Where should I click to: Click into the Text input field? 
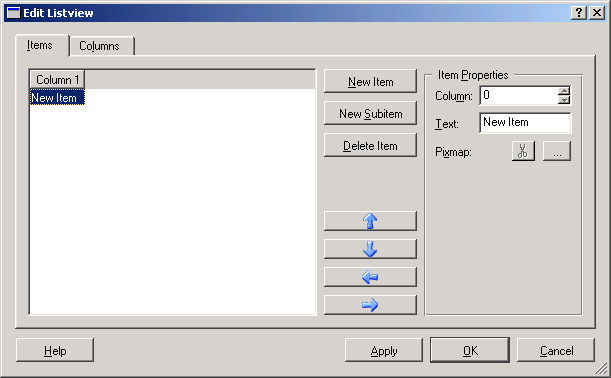pyautogui.click(x=525, y=123)
